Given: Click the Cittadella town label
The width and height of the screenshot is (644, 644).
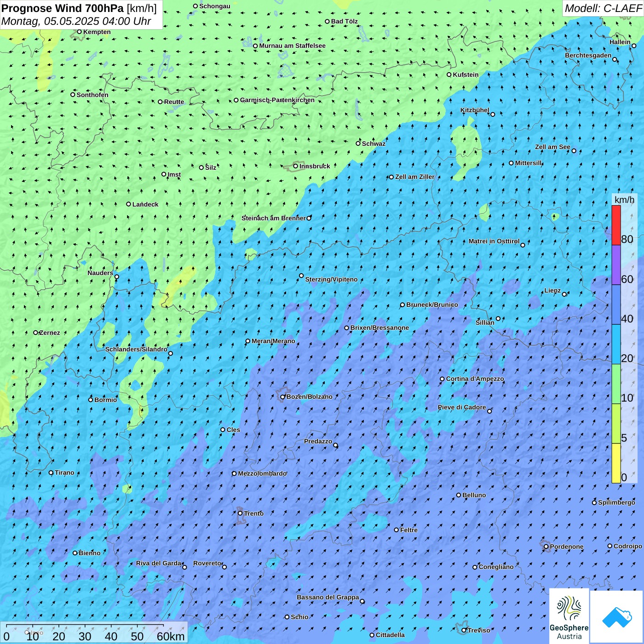Looking at the screenshot, I should [x=390, y=635].
